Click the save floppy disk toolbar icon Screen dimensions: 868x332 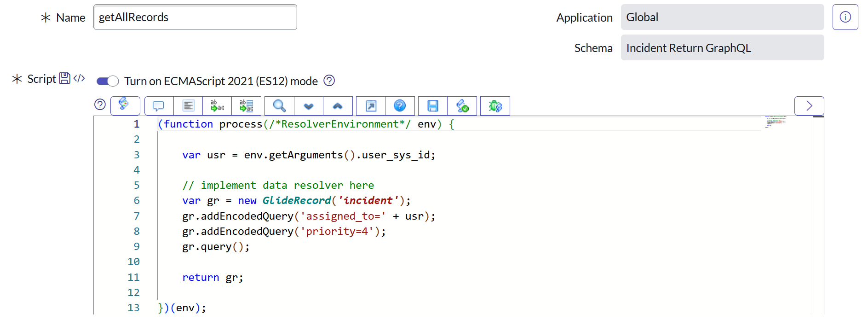[x=433, y=106]
